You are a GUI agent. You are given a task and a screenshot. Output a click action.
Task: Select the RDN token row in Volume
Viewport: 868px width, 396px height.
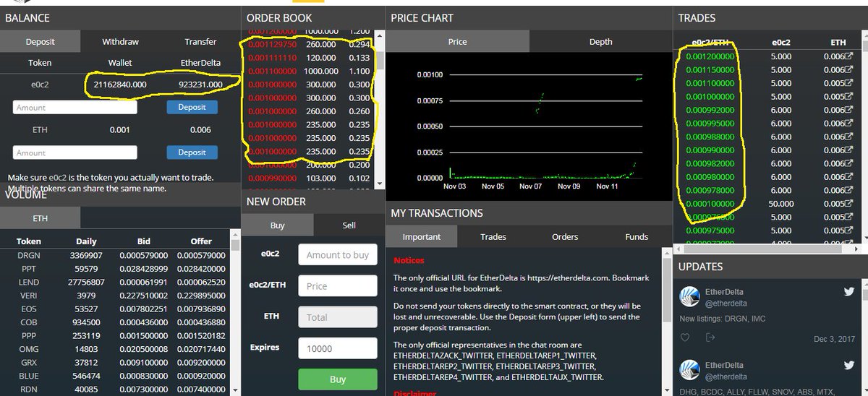(116, 390)
